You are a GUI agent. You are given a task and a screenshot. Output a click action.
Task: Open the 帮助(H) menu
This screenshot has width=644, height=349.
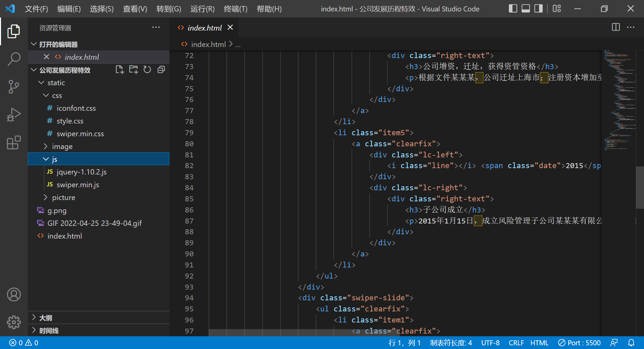pos(269,9)
